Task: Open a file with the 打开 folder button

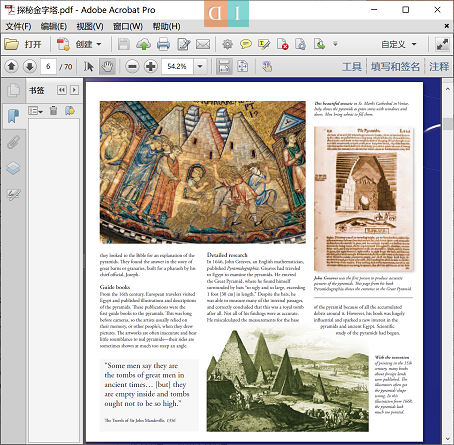Action: click(x=23, y=44)
